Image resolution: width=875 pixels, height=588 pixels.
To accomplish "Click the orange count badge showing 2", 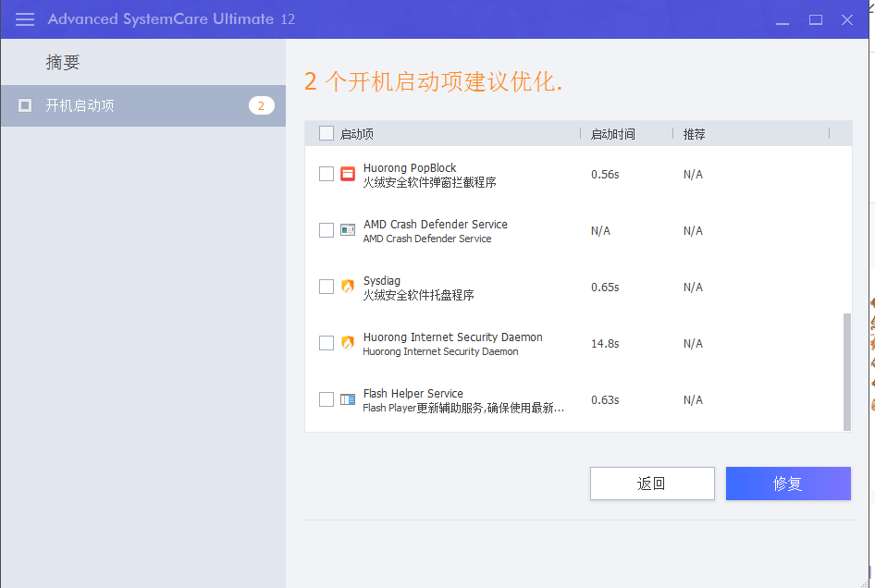I will tap(261, 105).
